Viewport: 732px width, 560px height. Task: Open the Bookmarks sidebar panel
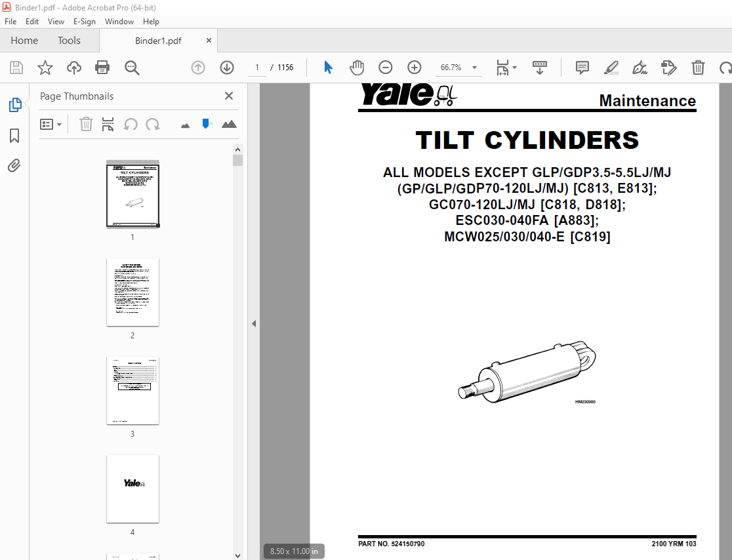[x=14, y=136]
